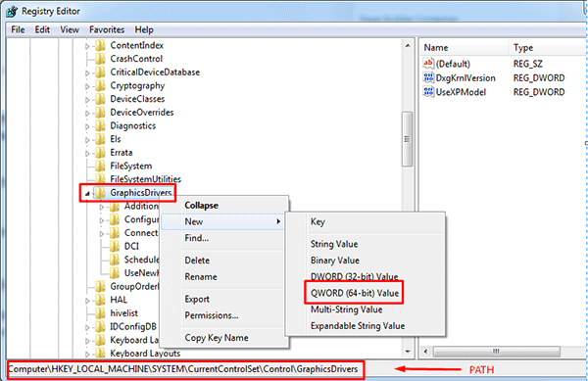Open Permissions... from the context menu
Viewport: 588px width, 381px height.
coord(223,315)
